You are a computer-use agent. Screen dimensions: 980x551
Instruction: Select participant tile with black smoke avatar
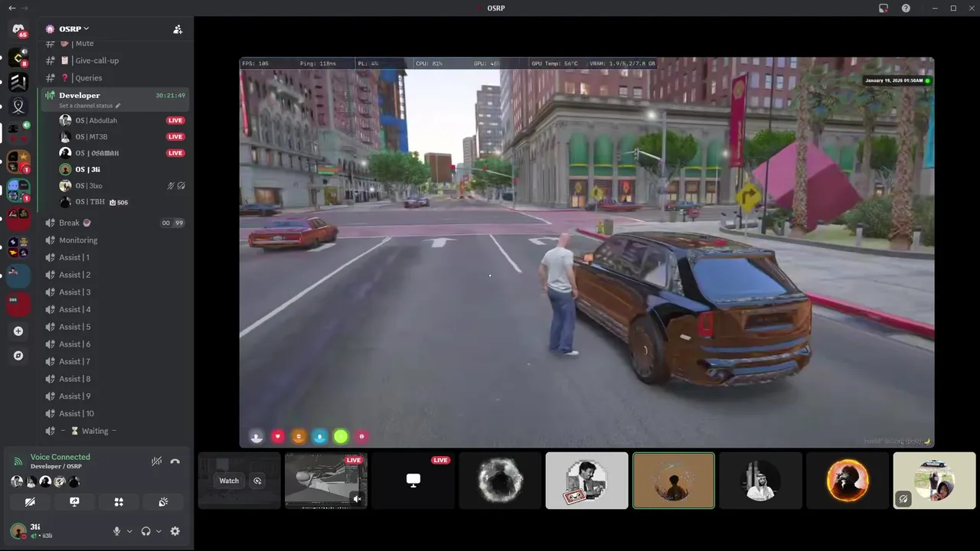[x=500, y=481]
